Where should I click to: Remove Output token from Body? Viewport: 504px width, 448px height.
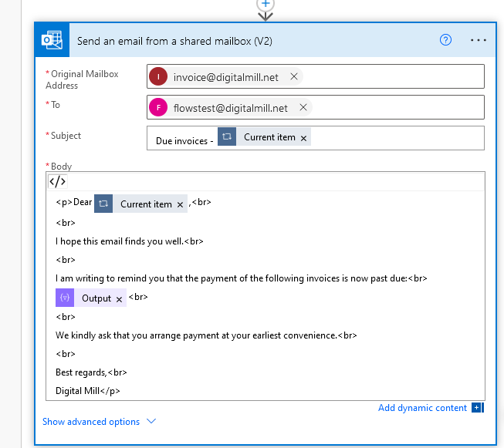(119, 299)
